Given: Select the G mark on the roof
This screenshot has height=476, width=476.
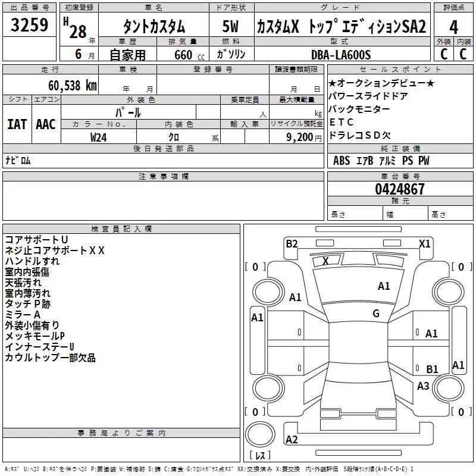Looking at the screenshot, I should [x=375, y=314].
